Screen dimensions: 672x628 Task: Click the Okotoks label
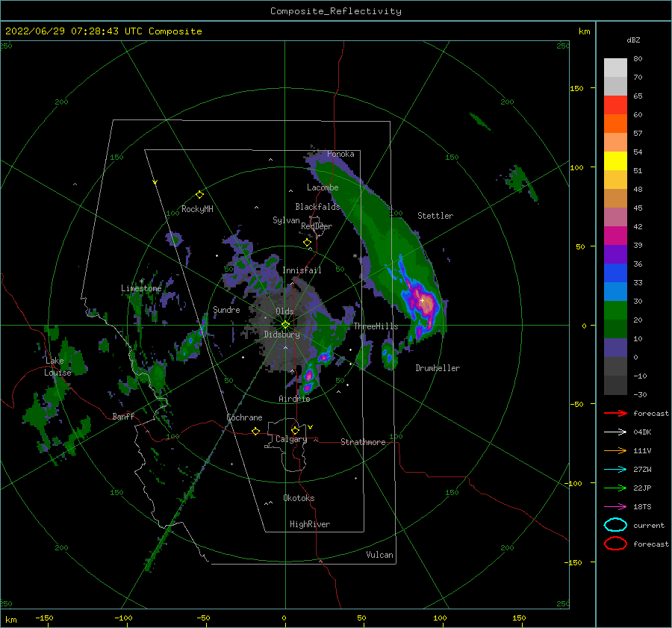[299, 498]
